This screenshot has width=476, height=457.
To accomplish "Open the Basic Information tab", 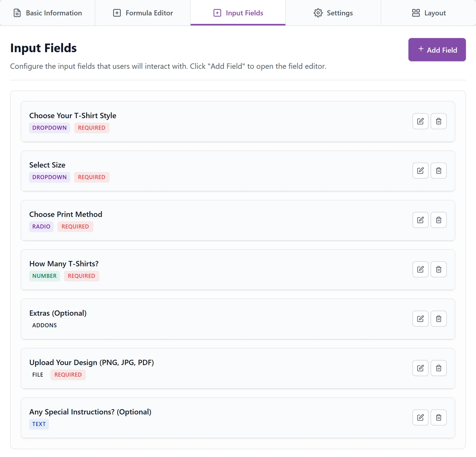I will point(48,13).
